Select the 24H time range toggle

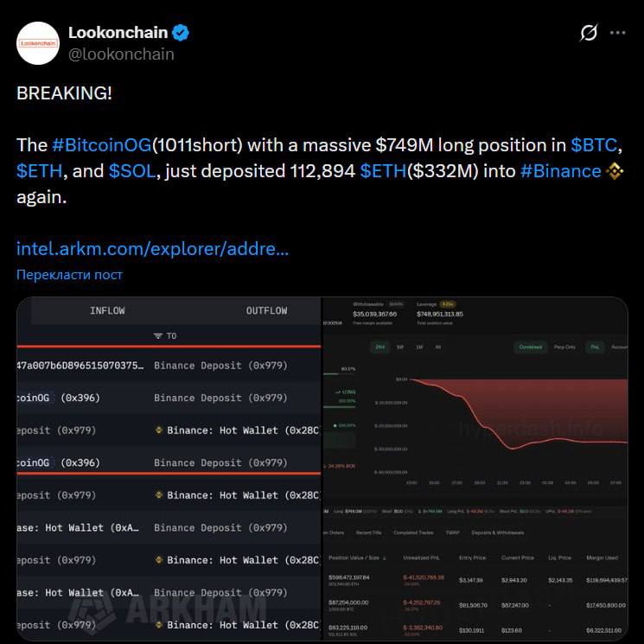pos(380,348)
